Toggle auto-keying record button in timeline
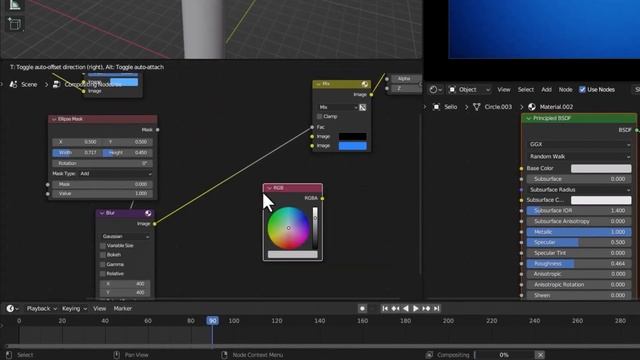Viewport: 640px width, 360px height. [362, 309]
